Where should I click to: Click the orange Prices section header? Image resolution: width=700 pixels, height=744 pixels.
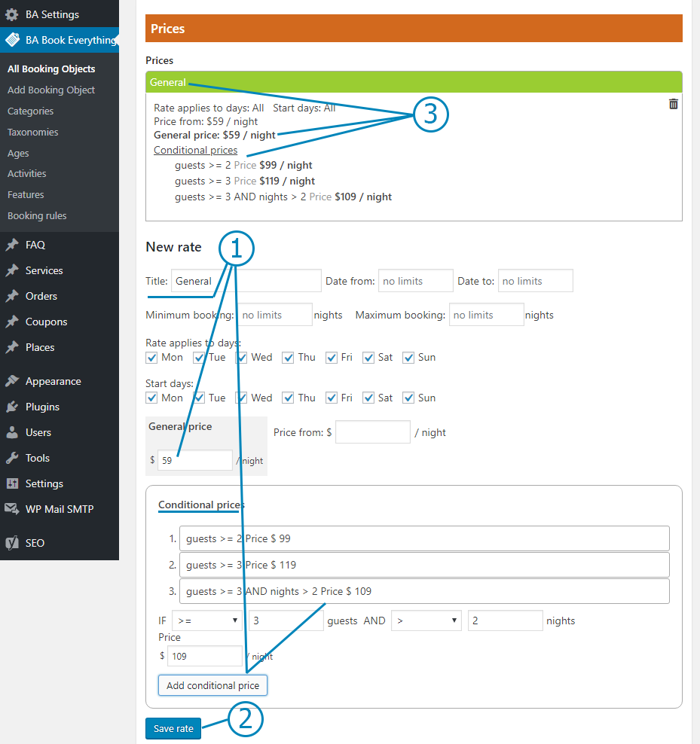[414, 29]
